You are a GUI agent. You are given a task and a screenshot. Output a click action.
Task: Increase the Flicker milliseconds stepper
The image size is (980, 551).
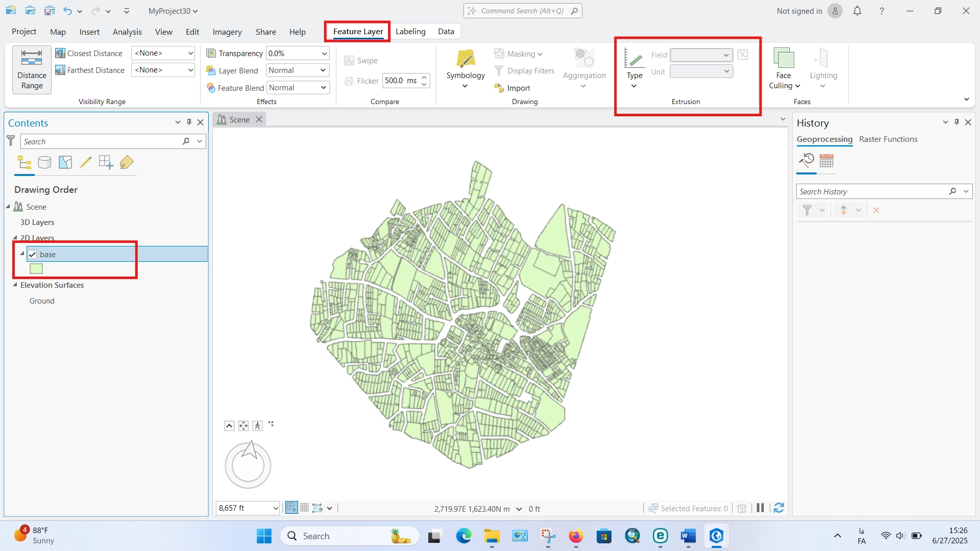[425, 77]
